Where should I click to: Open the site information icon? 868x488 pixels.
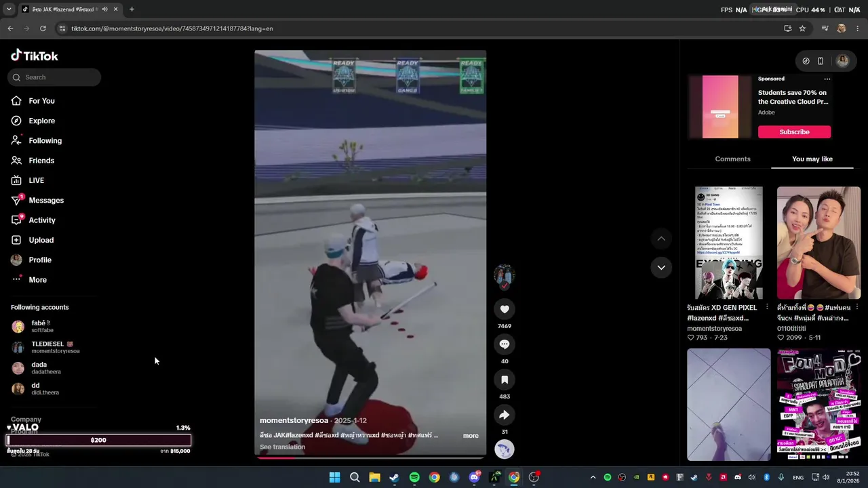[x=62, y=28]
